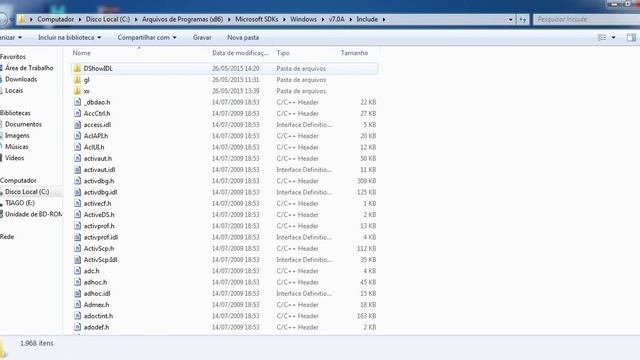The image size is (640, 360).
Task: Open the address bar history dropdown
Action: pyautogui.click(x=510, y=19)
